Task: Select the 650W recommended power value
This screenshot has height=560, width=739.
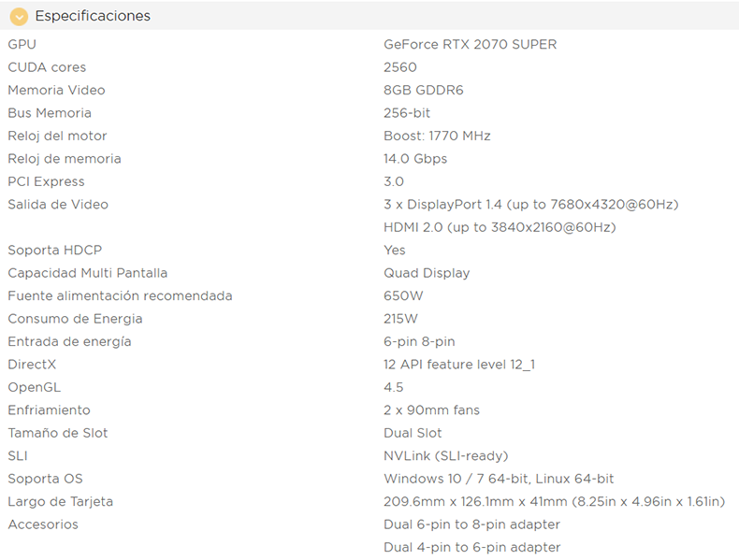Action: click(403, 295)
